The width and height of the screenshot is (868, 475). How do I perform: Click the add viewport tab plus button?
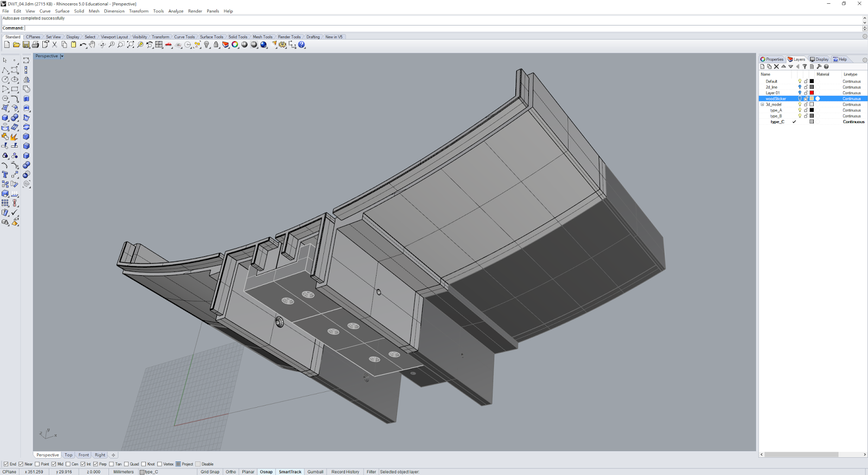[x=113, y=455]
